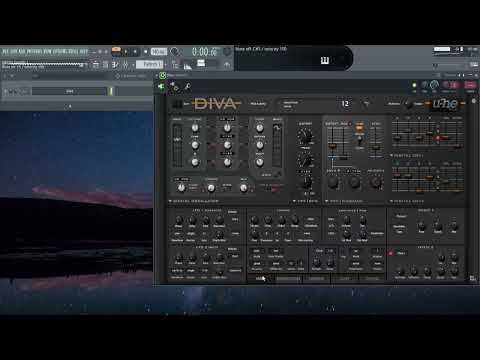
Task: Adjust the Phase knob of LFO 1
Action: 179,220
